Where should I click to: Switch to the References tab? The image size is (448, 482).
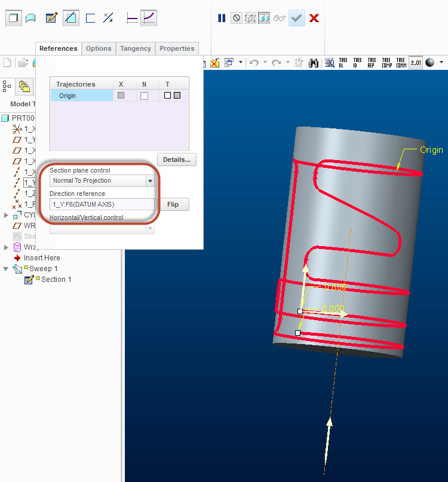pos(59,48)
